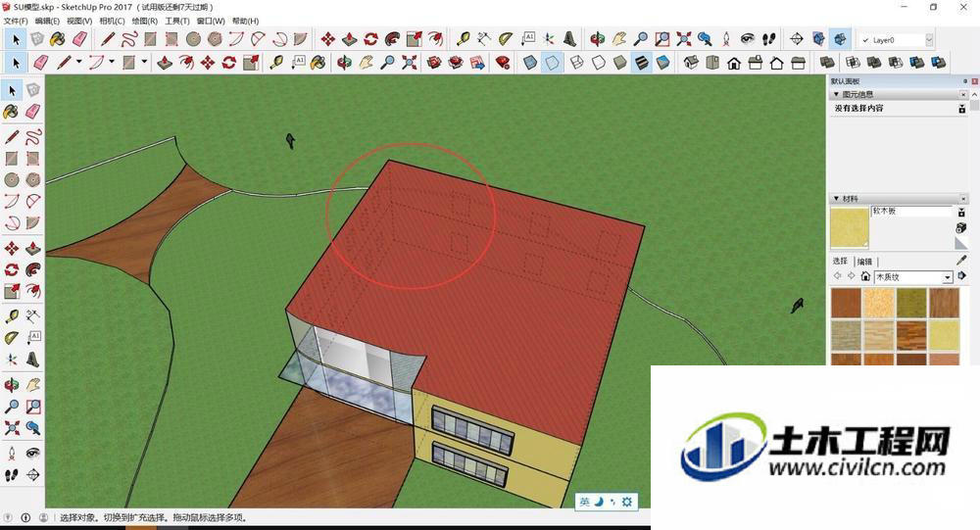Select the Pan hand tool in left palette

click(33, 384)
